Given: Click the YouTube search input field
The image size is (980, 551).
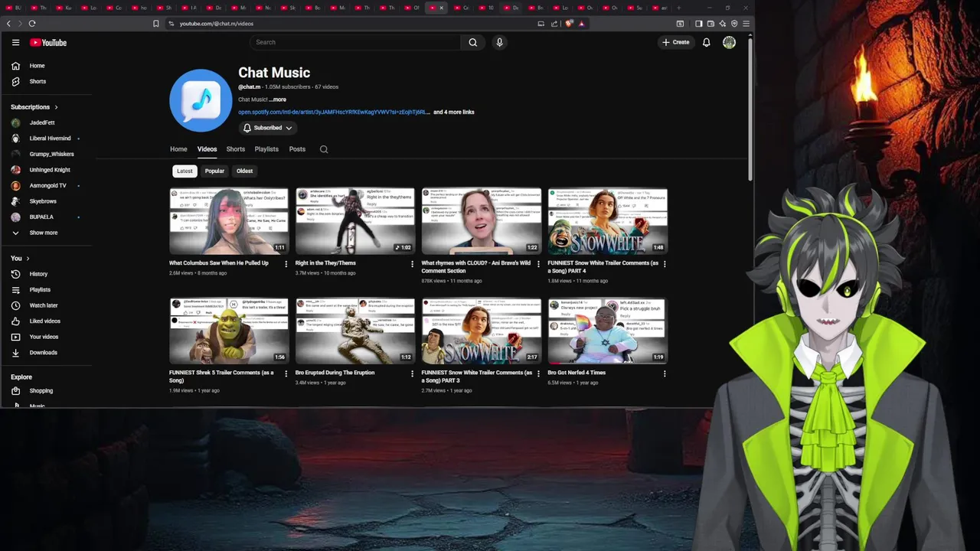Looking at the screenshot, I should pos(354,42).
